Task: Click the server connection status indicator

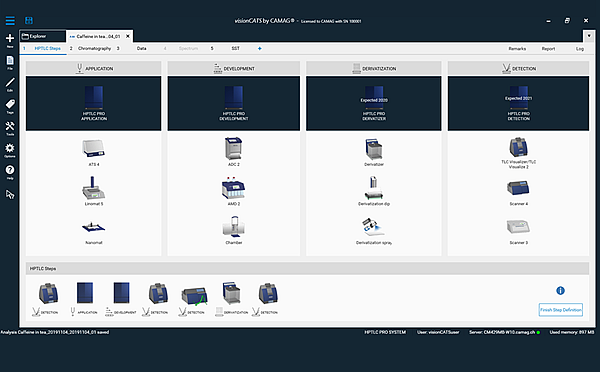Action: 538,332
